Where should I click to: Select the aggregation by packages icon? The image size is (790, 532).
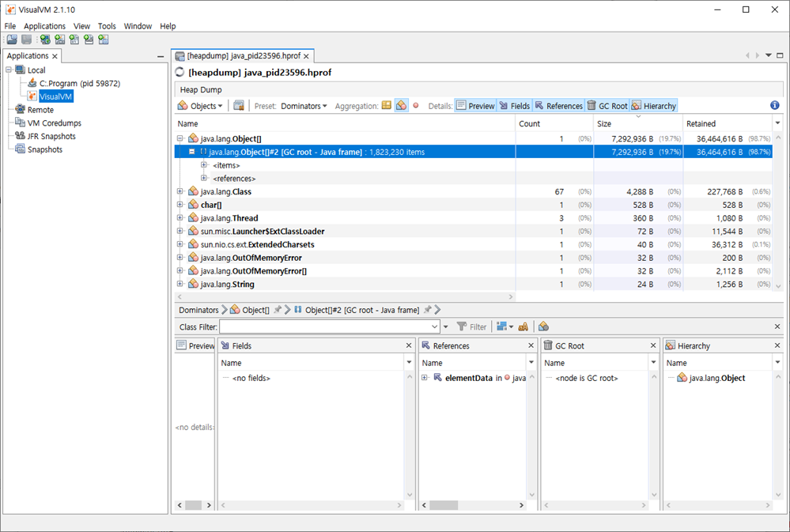coord(387,105)
